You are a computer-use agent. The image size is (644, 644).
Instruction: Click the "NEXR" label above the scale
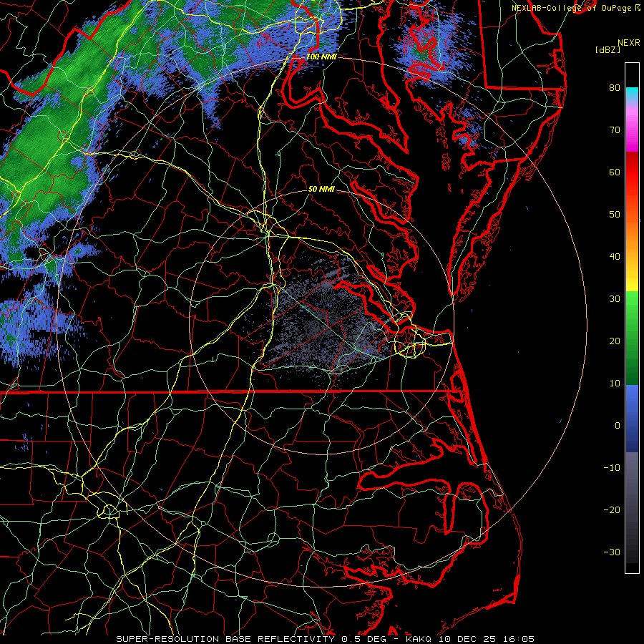click(628, 43)
